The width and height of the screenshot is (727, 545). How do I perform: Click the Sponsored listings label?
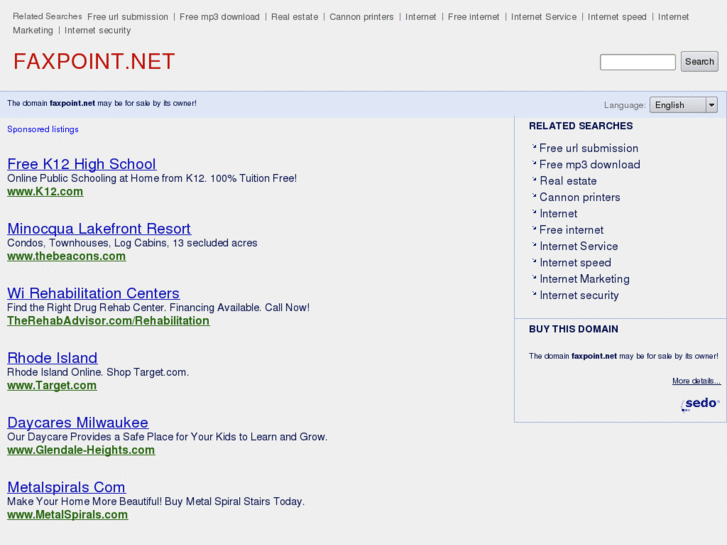[x=43, y=129]
